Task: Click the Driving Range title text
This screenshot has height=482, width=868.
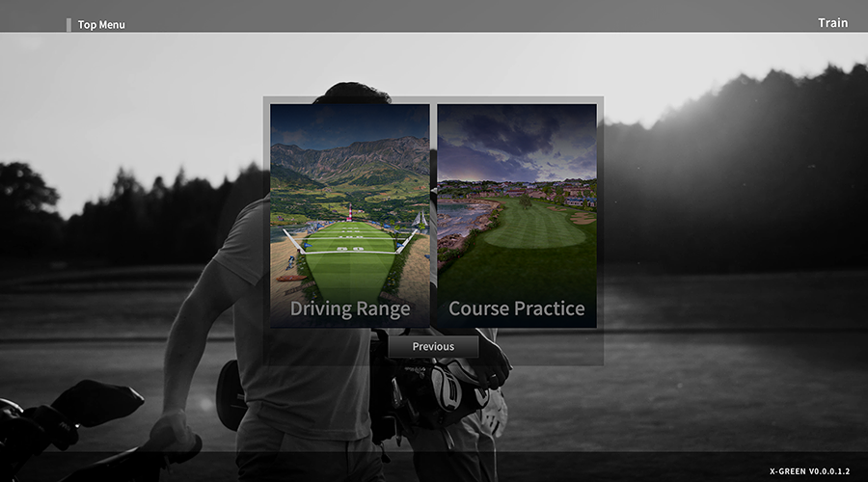Action: (350, 308)
